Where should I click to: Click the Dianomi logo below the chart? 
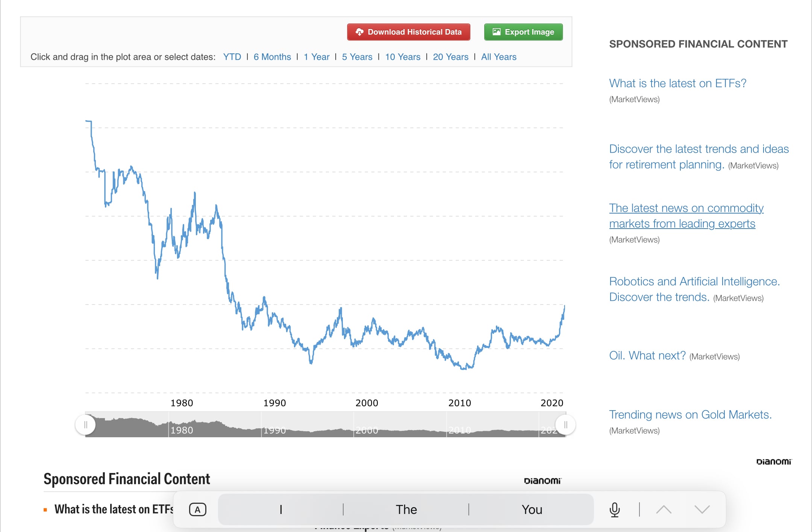tap(542, 481)
